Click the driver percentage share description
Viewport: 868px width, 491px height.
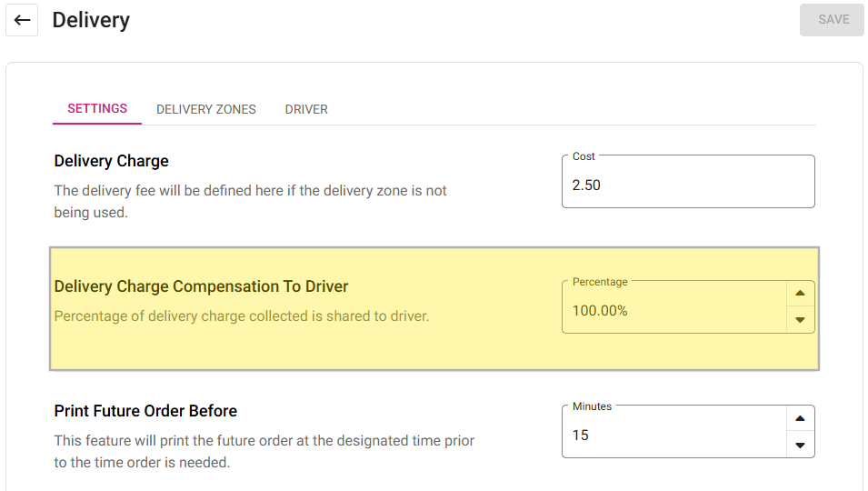[x=241, y=316]
